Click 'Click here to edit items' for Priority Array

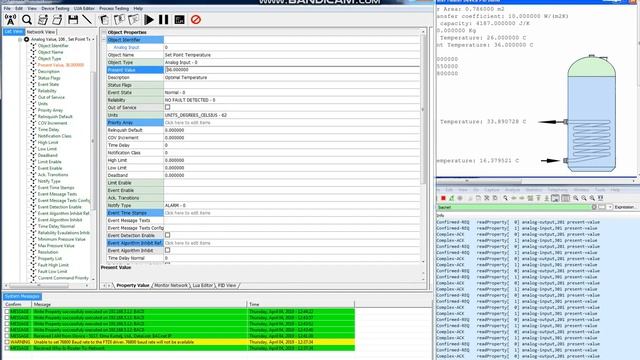(188, 122)
